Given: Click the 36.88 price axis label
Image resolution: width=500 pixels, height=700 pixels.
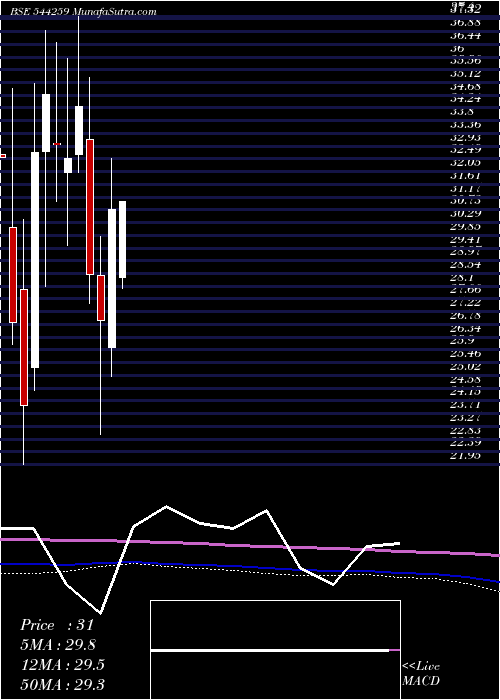Looking at the screenshot, I should [466, 22].
